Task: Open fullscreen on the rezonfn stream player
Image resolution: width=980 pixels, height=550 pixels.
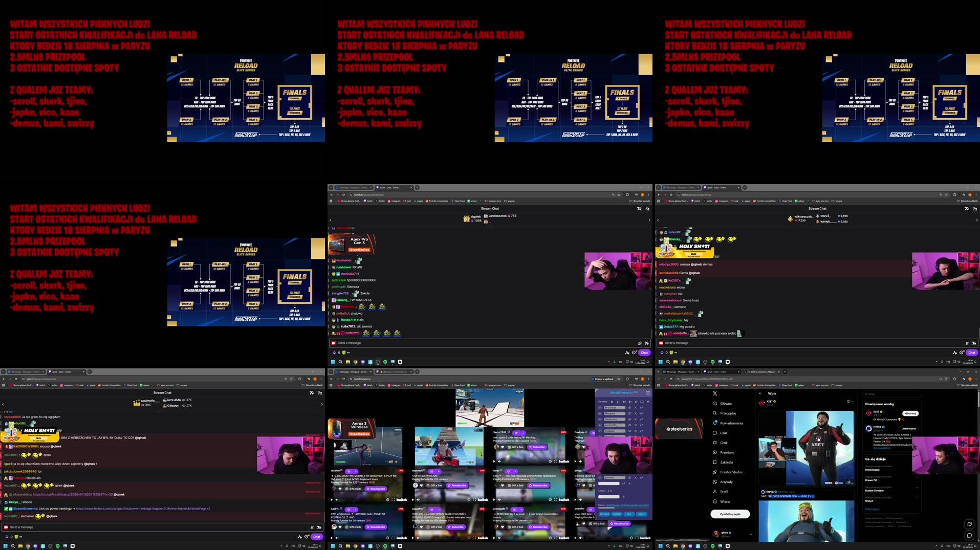Action: pyautogui.click(x=393, y=500)
